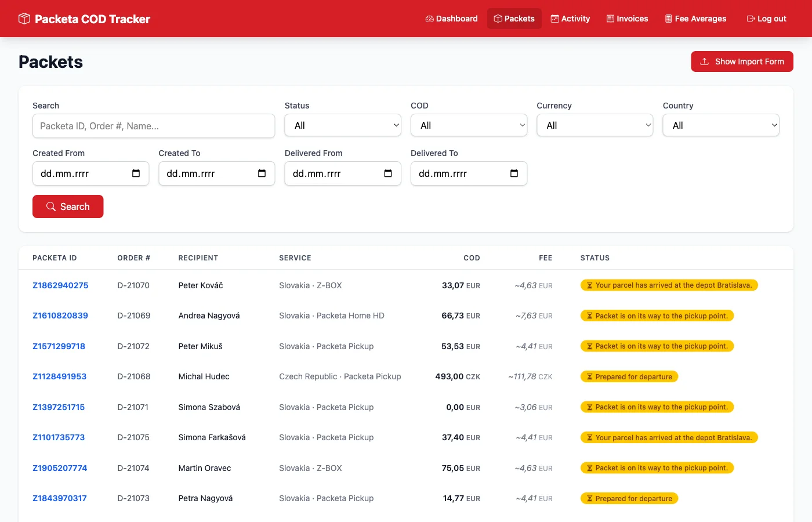This screenshot has height=522, width=812.
Task: Click the SERVICE column header
Action: click(x=295, y=258)
